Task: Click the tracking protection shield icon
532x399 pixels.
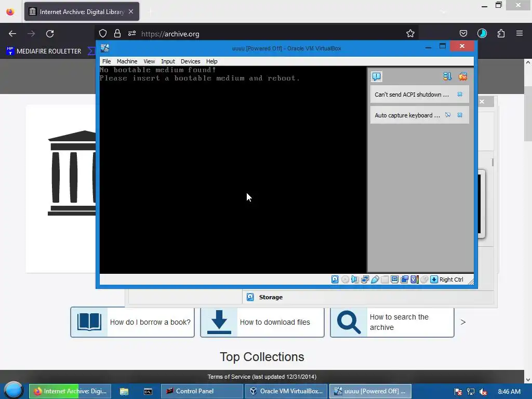Action: pyautogui.click(x=103, y=33)
